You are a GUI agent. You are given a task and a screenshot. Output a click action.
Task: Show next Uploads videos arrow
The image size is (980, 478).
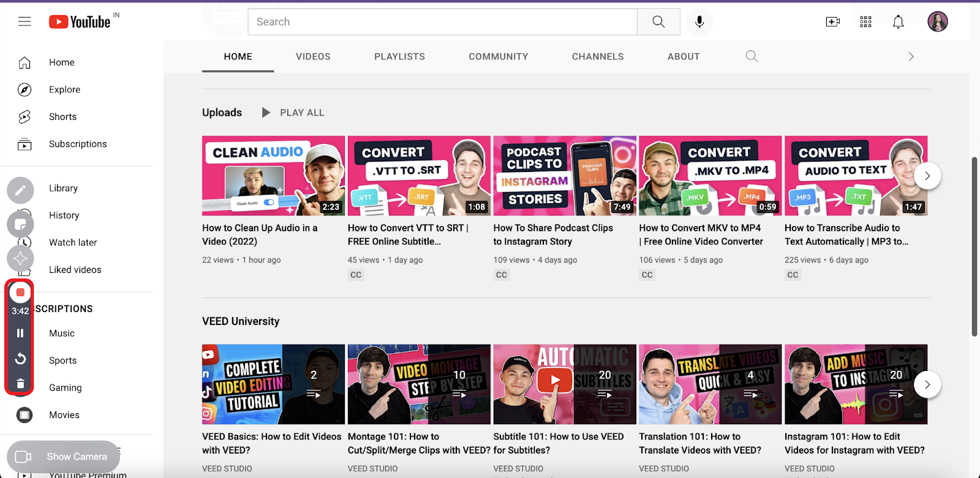tap(927, 176)
